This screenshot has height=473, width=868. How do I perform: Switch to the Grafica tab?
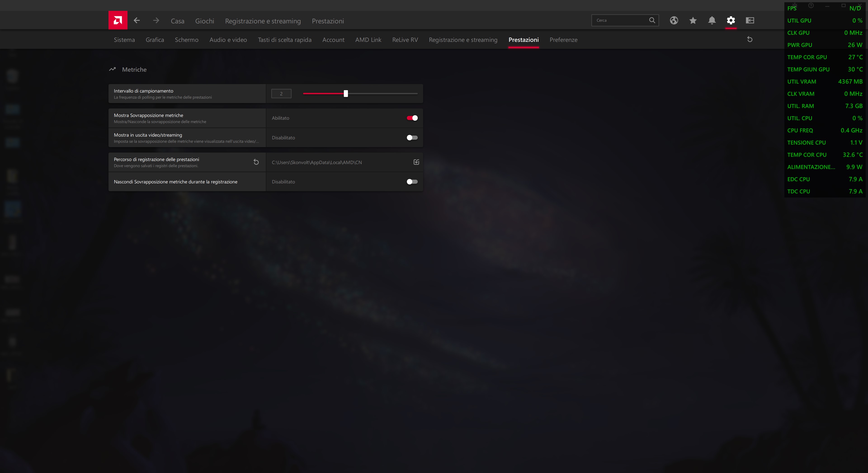[155, 40]
